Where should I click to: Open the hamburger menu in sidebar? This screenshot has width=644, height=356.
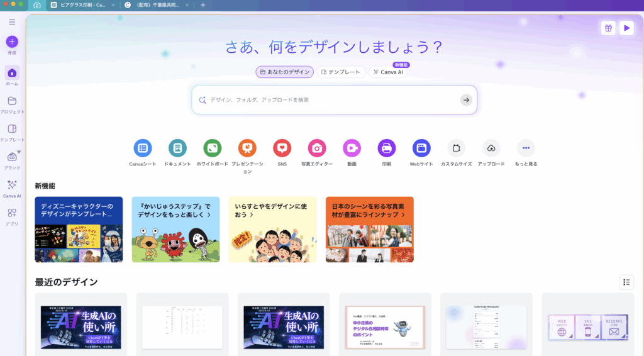pos(12,22)
